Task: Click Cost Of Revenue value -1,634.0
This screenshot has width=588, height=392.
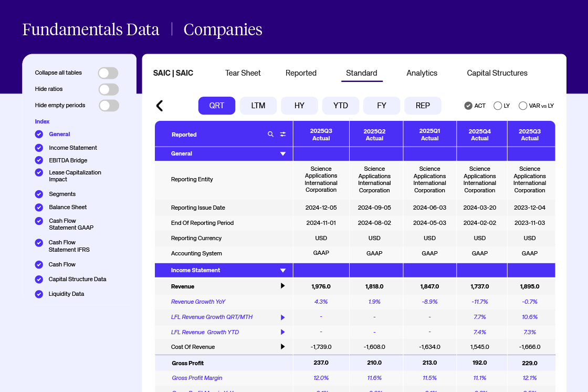Action: pyautogui.click(x=430, y=347)
